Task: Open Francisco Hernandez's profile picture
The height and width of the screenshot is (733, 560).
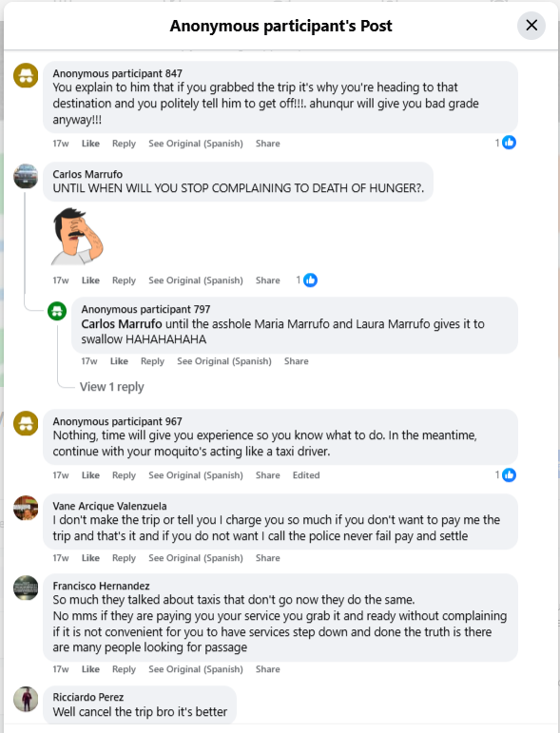Action: coord(26,588)
